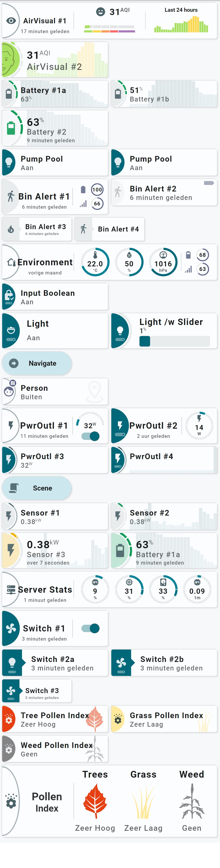Click the Tree Pollen Index flower icon
Screen dimensions: 220x868
click(x=9, y=719)
